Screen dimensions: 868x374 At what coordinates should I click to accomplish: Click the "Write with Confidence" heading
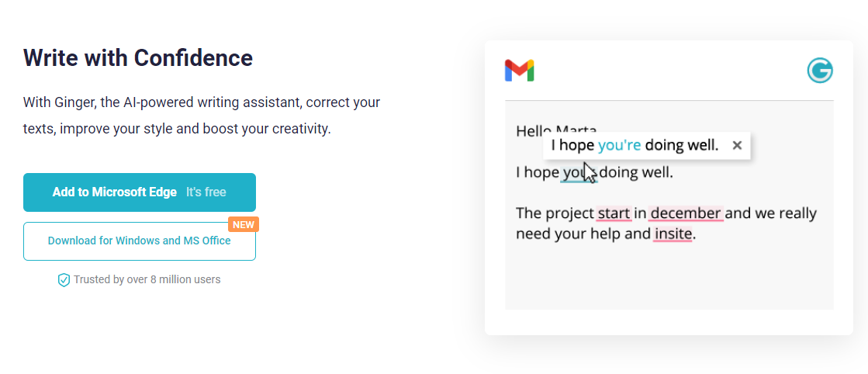coord(138,57)
